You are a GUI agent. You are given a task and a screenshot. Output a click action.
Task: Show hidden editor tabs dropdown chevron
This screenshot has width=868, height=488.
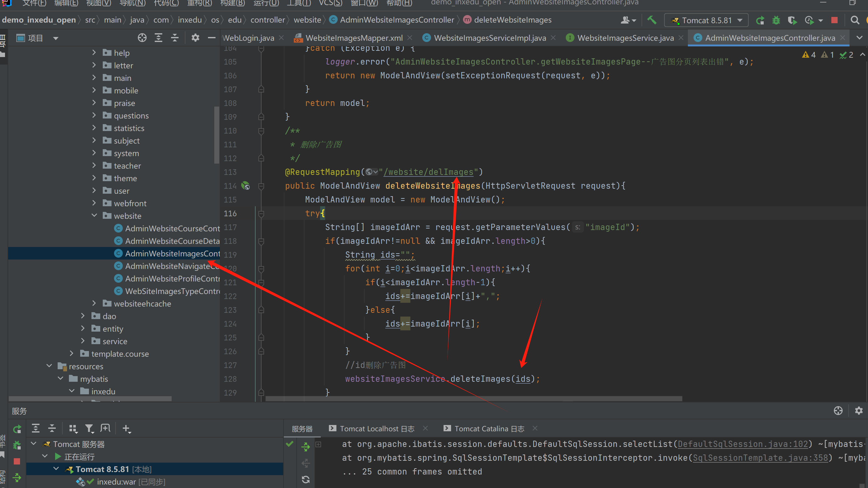coord(860,38)
